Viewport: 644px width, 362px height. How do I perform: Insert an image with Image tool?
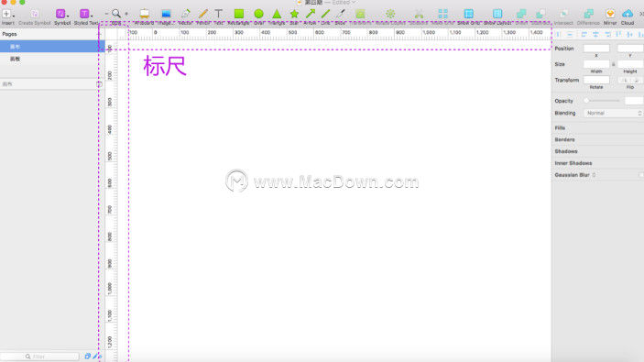point(166,14)
